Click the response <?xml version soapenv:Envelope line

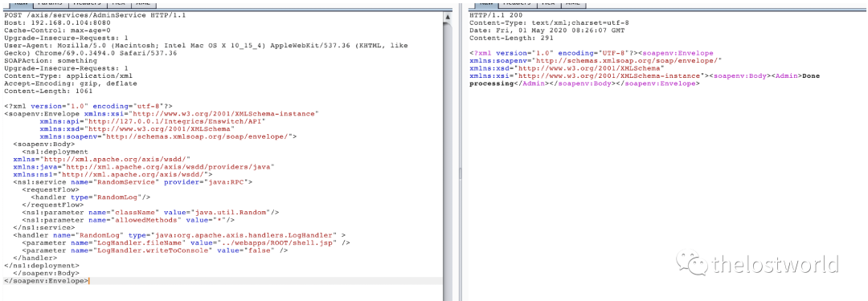[592, 53]
